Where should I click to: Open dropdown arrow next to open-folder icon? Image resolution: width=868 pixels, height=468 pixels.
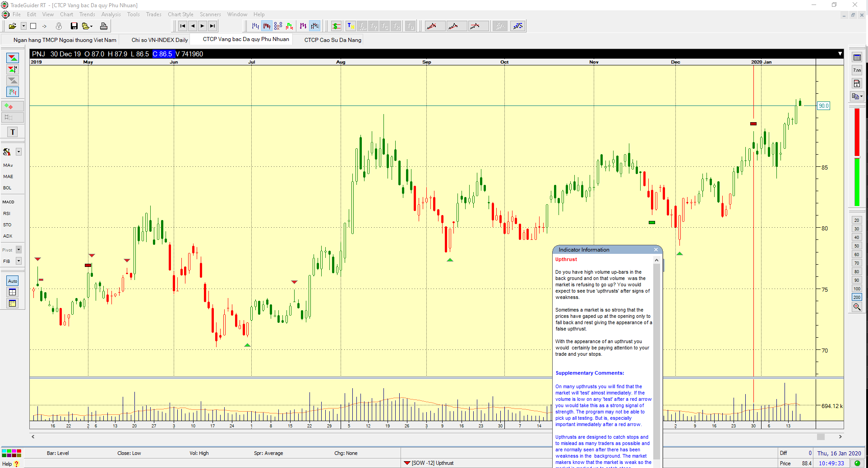pyautogui.click(x=23, y=26)
